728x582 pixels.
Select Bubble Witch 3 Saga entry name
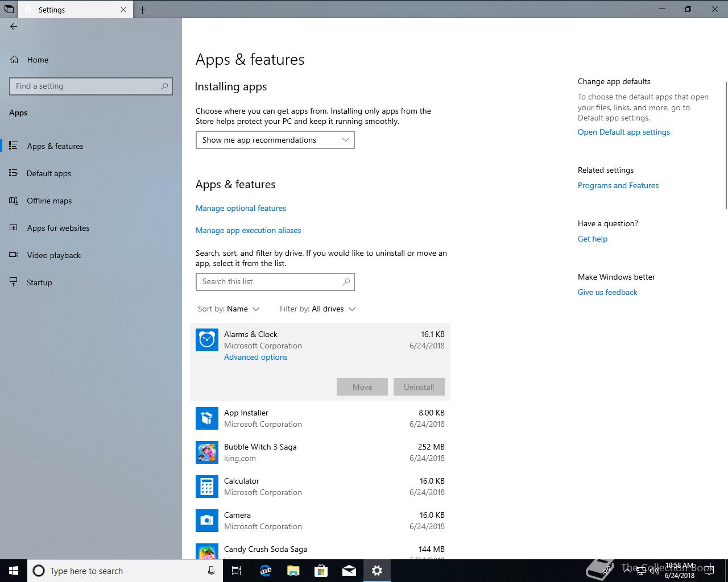tap(260, 447)
